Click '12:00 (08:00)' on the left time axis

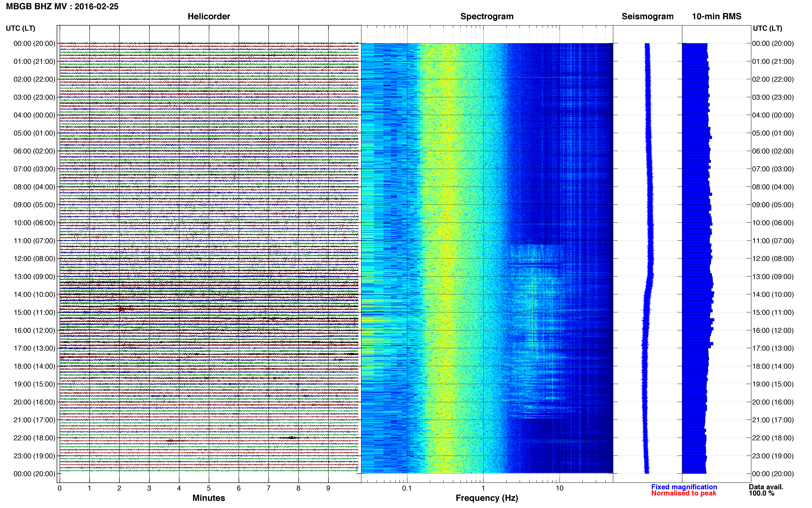[x=34, y=259]
